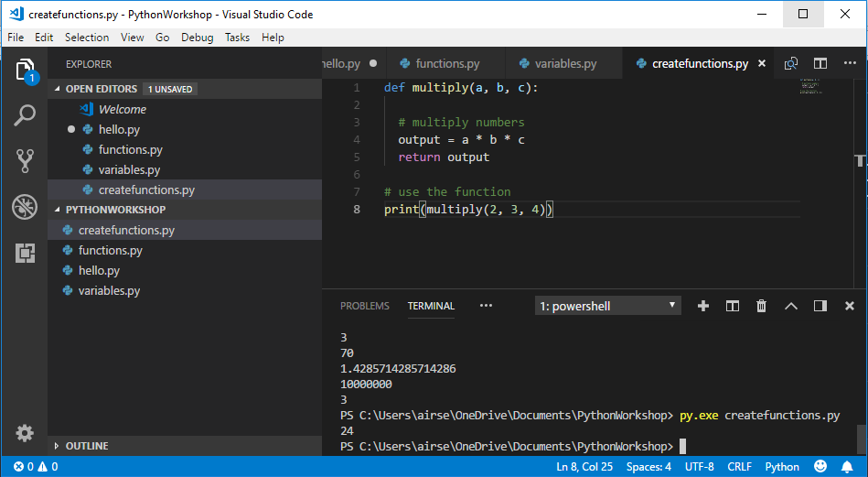Switch to the Problems panel tab
This screenshot has width=868, height=477.
click(x=365, y=306)
